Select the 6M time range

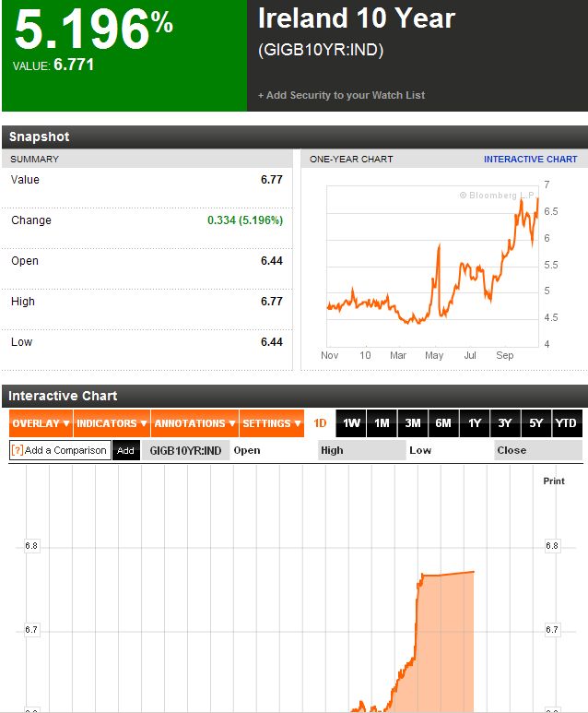point(443,423)
